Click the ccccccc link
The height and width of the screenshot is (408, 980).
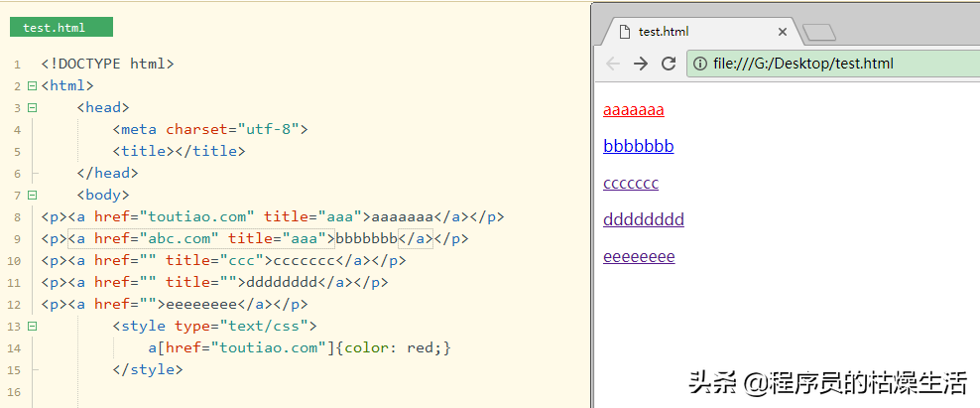630,184
